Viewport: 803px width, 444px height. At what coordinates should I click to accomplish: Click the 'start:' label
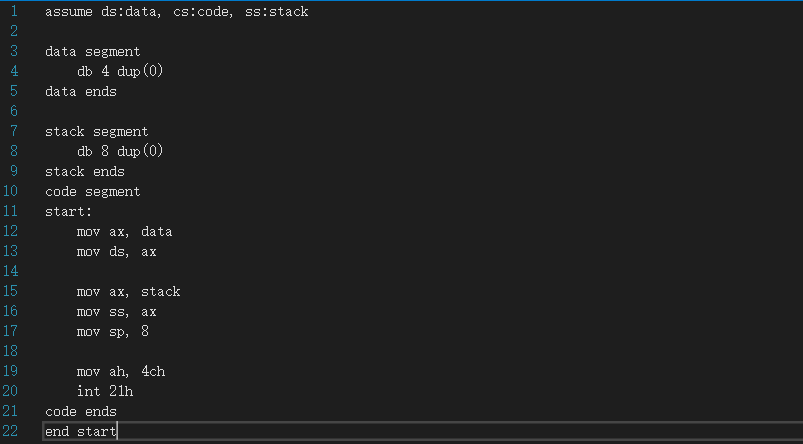(68, 212)
